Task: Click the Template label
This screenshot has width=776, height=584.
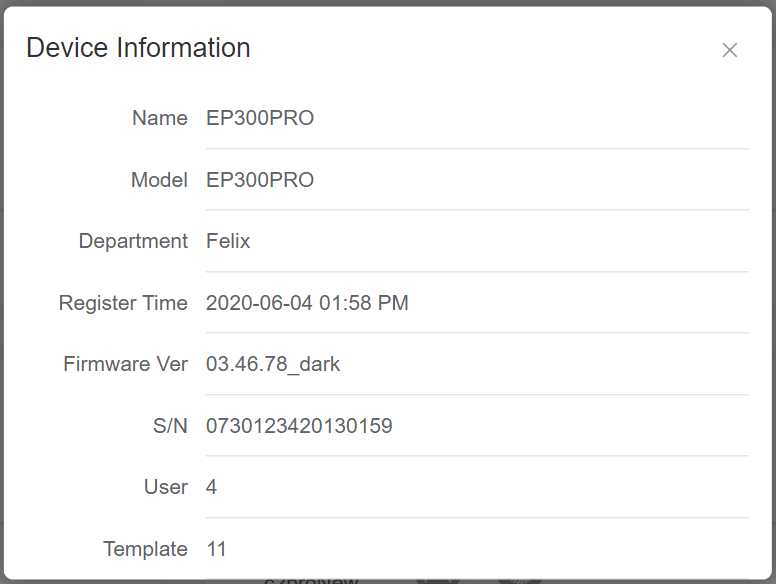Action: pos(145,549)
